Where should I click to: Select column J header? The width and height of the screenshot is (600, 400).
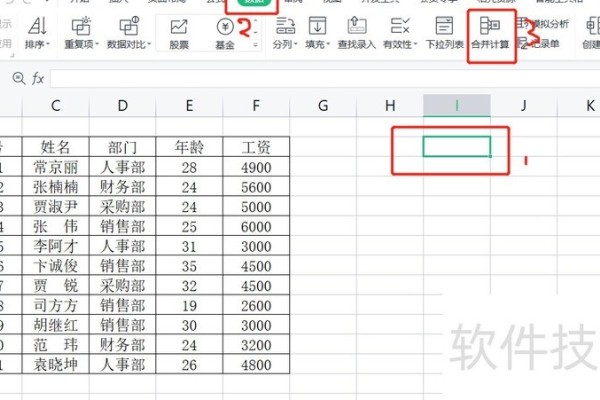523,106
